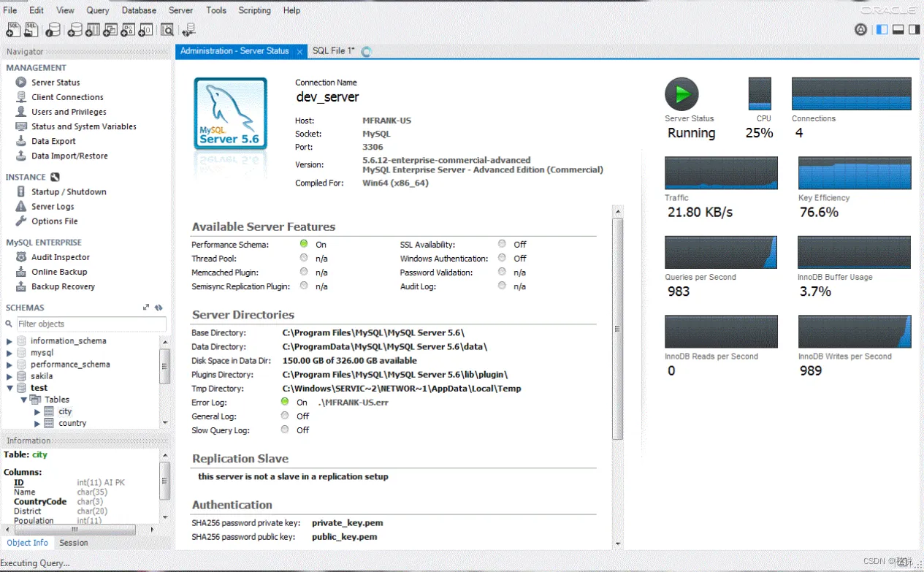This screenshot has height=572, width=924.
Task: Search table data toolbar icon
Action: [x=167, y=30]
